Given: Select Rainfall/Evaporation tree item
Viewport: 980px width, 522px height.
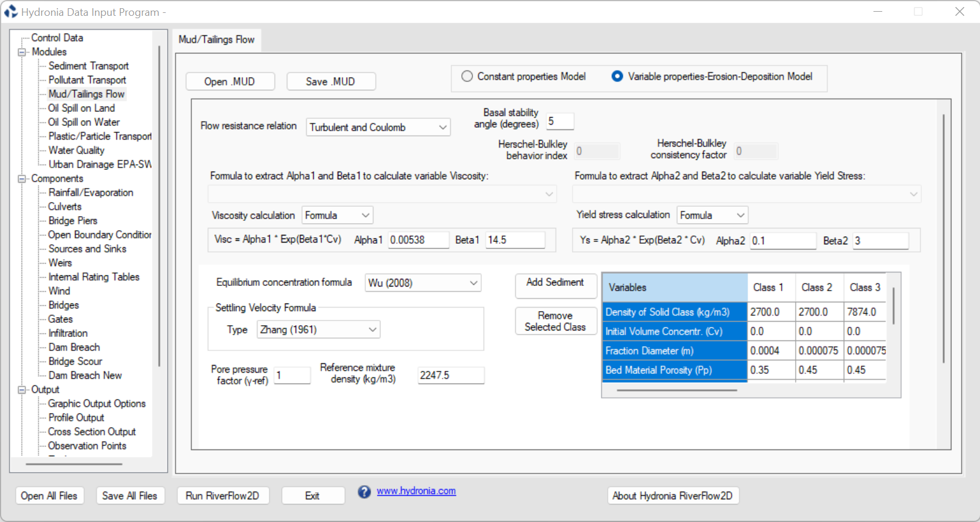Looking at the screenshot, I should 91,192.
